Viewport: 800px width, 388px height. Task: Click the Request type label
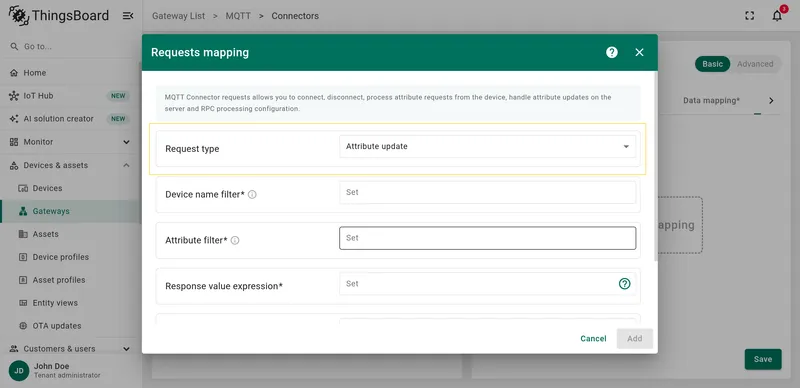tap(192, 149)
